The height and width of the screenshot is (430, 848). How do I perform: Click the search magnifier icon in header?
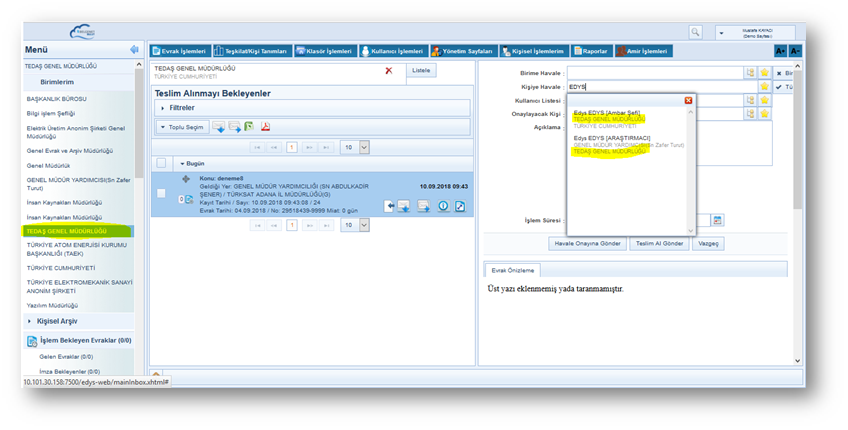696,33
